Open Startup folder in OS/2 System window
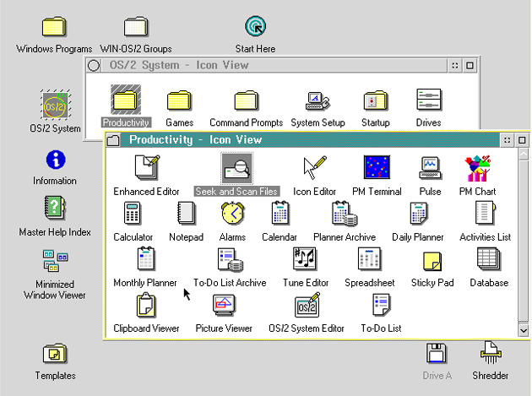The width and height of the screenshot is (532, 396). coord(375,100)
